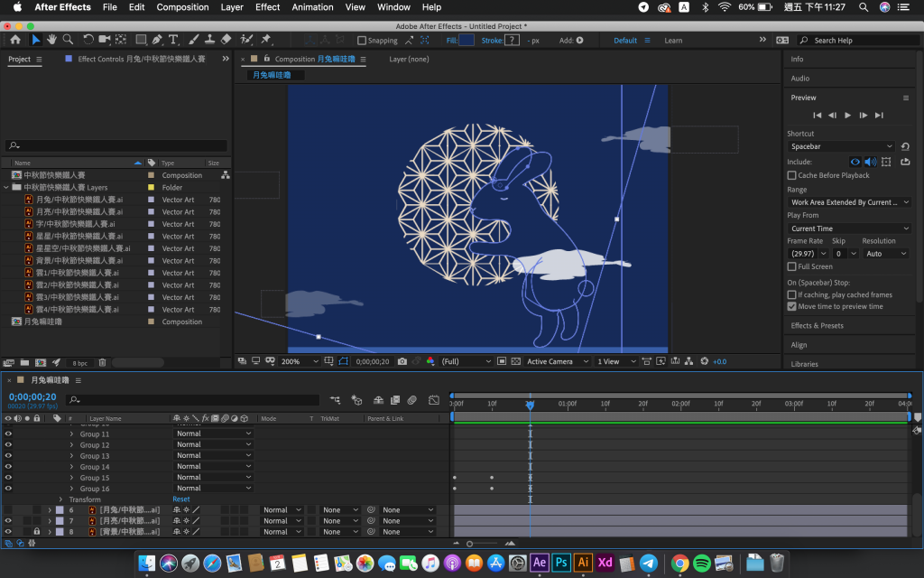The image size is (924, 578).
Task: Select the Puppet Pin tool
Action: [x=265, y=40]
